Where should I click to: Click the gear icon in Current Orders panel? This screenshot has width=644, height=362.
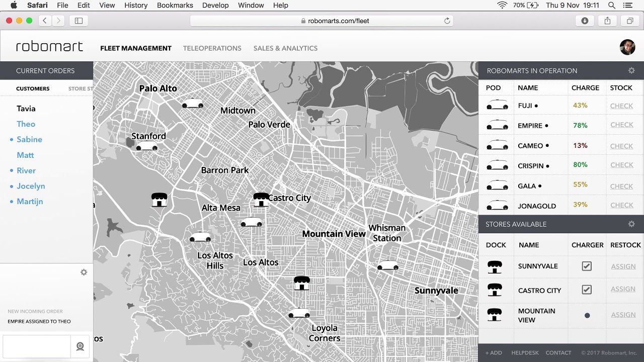pos(84,272)
